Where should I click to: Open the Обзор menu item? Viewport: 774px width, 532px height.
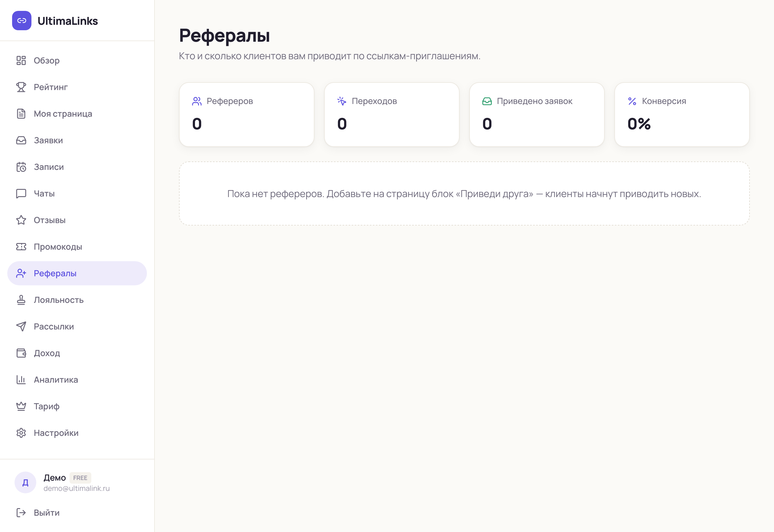click(77, 60)
